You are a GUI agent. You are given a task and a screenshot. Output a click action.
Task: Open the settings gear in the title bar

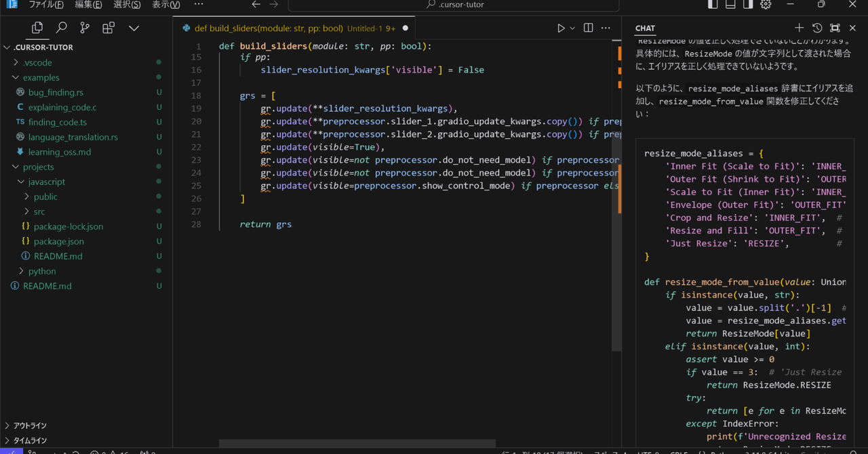[766, 5]
